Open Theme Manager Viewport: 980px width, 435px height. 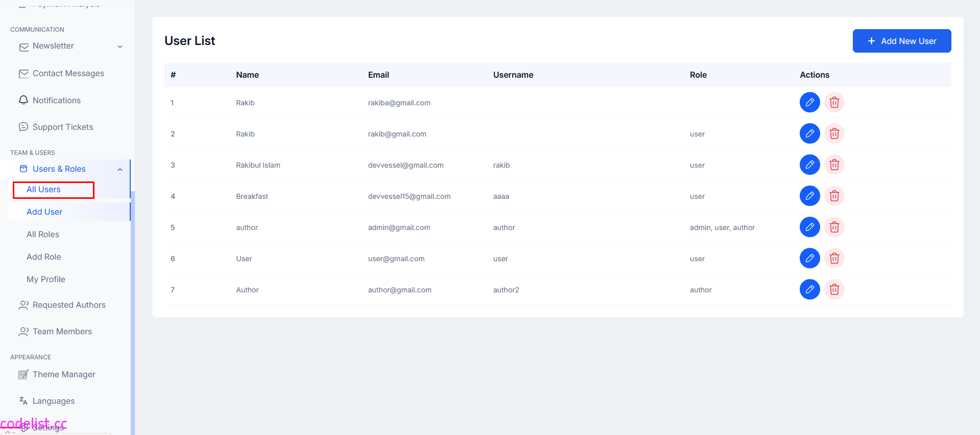(64, 374)
